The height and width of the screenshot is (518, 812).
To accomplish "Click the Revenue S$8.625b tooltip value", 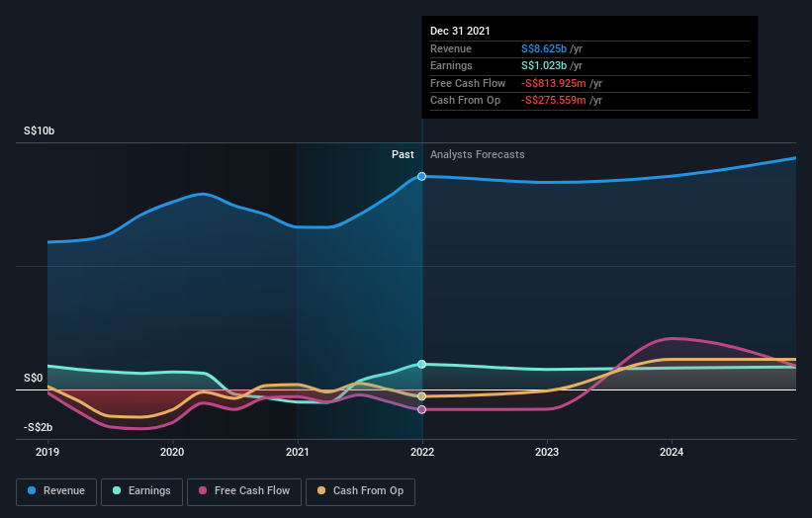I will click(544, 49).
